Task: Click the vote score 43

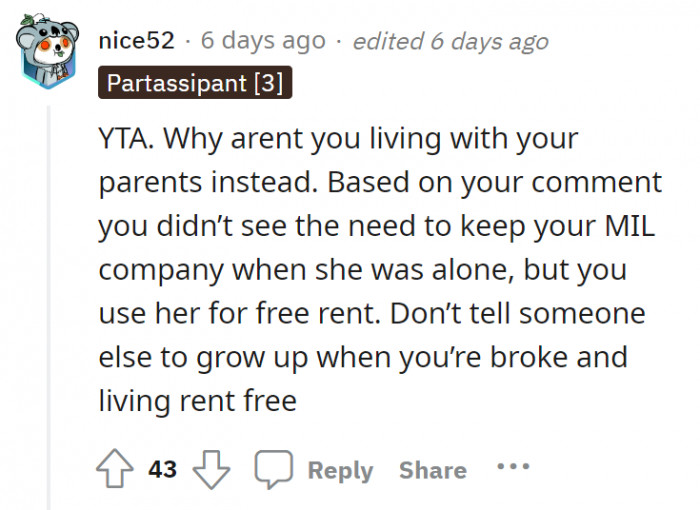Action: click(x=162, y=470)
